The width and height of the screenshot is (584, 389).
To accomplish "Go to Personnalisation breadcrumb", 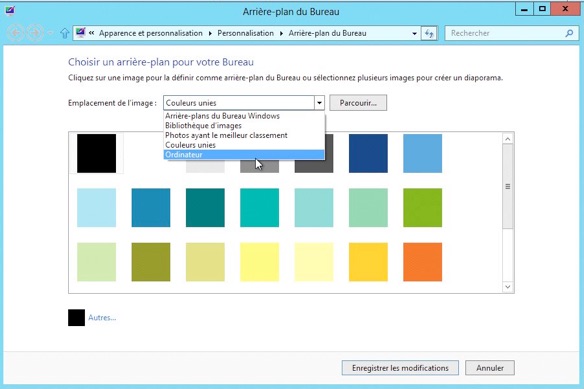I will click(245, 33).
